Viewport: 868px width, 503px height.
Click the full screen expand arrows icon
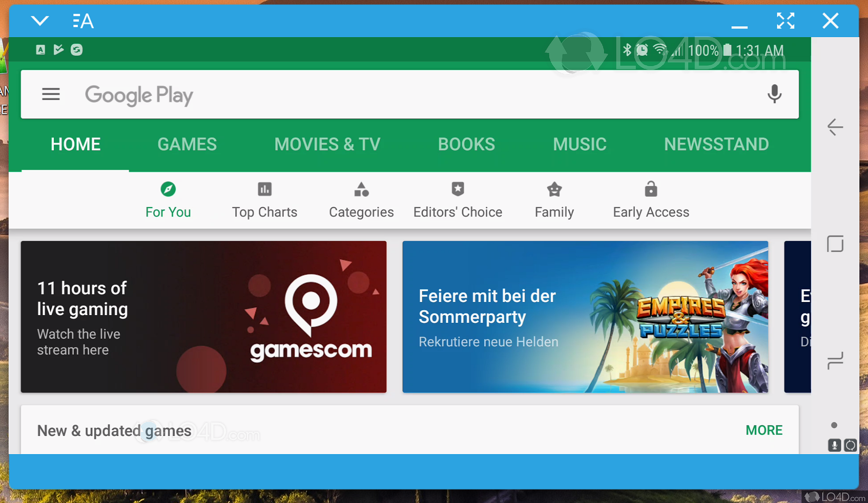pos(786,21)
